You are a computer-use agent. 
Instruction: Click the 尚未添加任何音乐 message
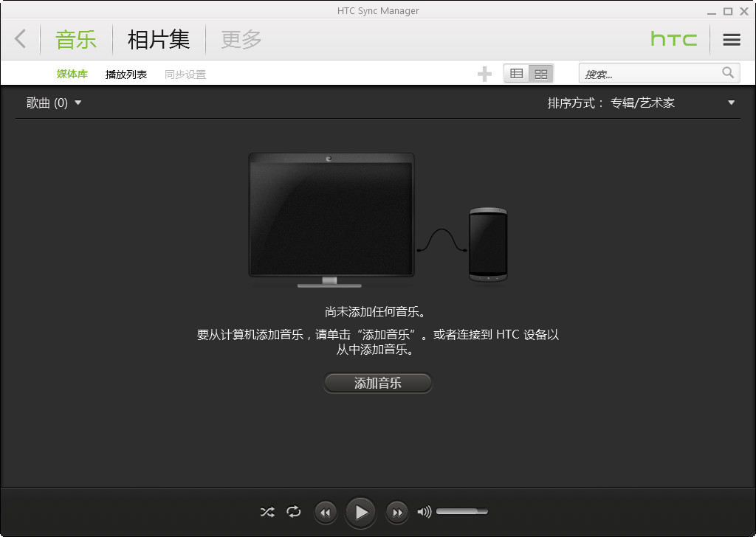(376, 311)
